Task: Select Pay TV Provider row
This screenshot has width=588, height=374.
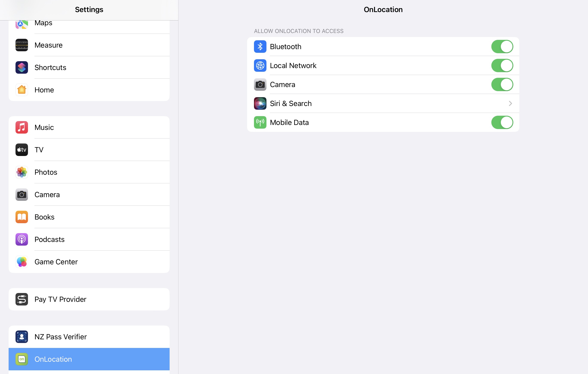Action: (89, 299)
